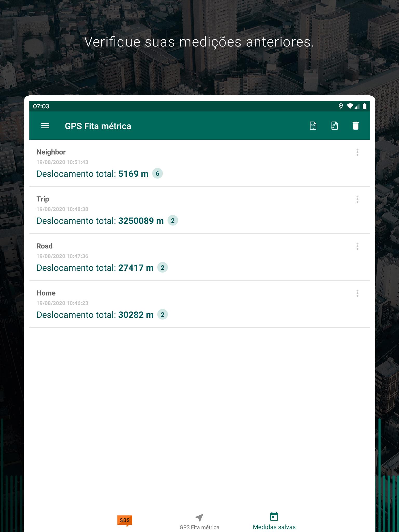Select the Trip measurement title
This screenshot has width=399, height=532.
[43, 199]
